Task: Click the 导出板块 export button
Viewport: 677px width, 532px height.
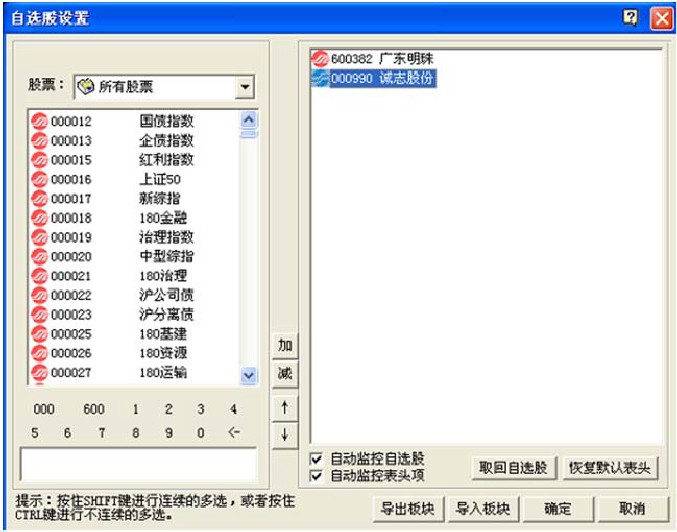Action: point(407,508)
